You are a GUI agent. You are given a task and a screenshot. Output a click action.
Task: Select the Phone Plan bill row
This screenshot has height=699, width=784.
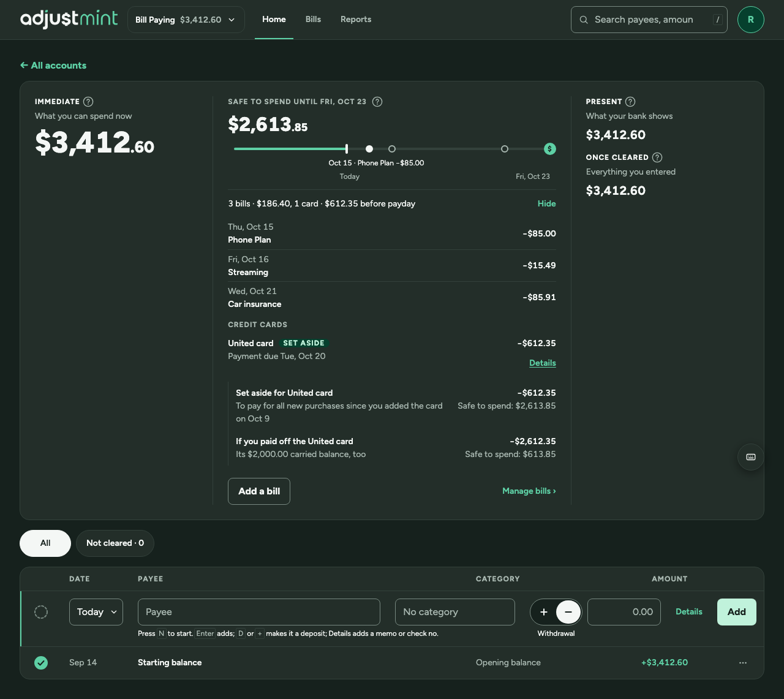click(392, 233)
